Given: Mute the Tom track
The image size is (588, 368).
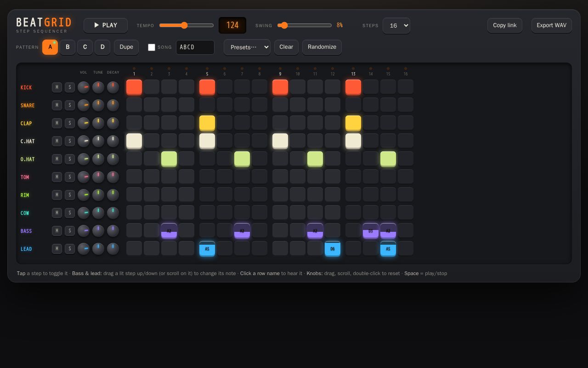Looking at the screenshot, I should [x=57, y=177].
